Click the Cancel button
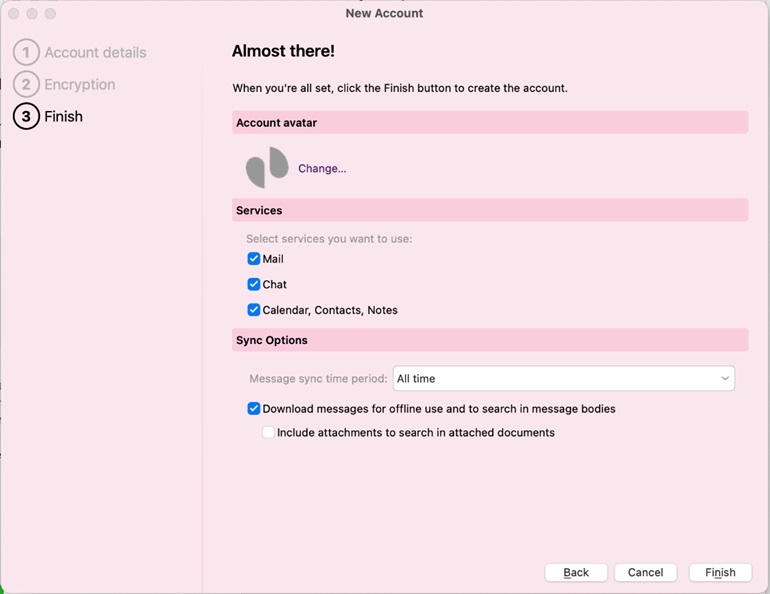The image size is (770, 594). [x=645, y=573]
